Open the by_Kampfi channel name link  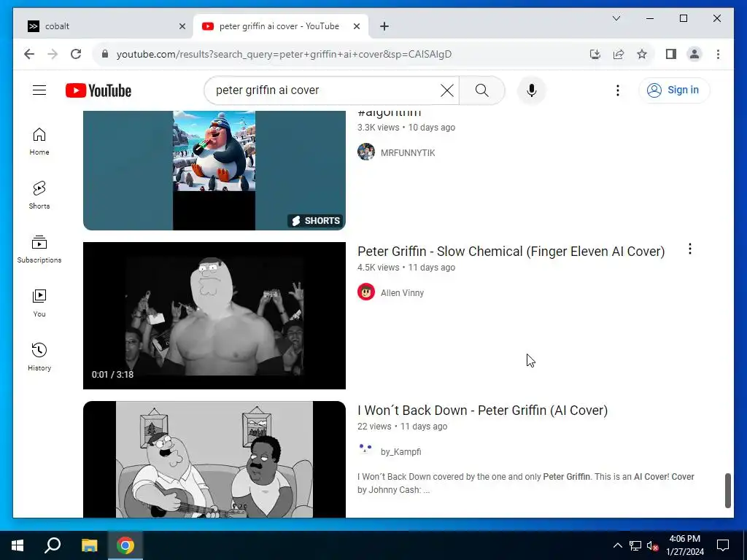(x=400, y=452)
